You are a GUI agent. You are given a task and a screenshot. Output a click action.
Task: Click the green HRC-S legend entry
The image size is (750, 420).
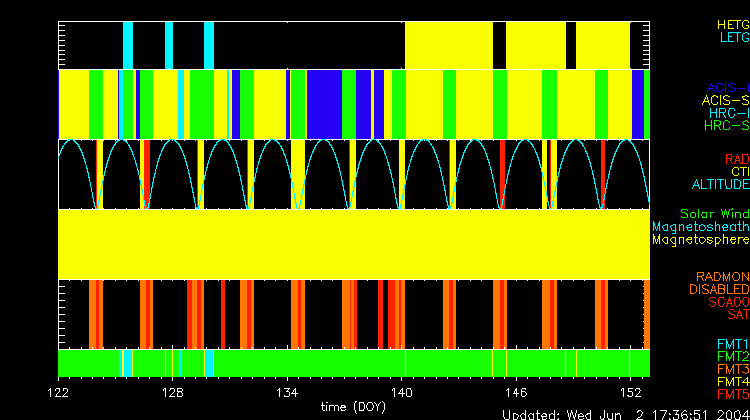(726, 126)
